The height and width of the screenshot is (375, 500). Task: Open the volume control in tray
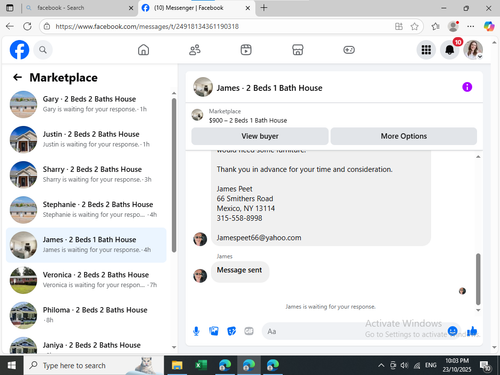404,365
